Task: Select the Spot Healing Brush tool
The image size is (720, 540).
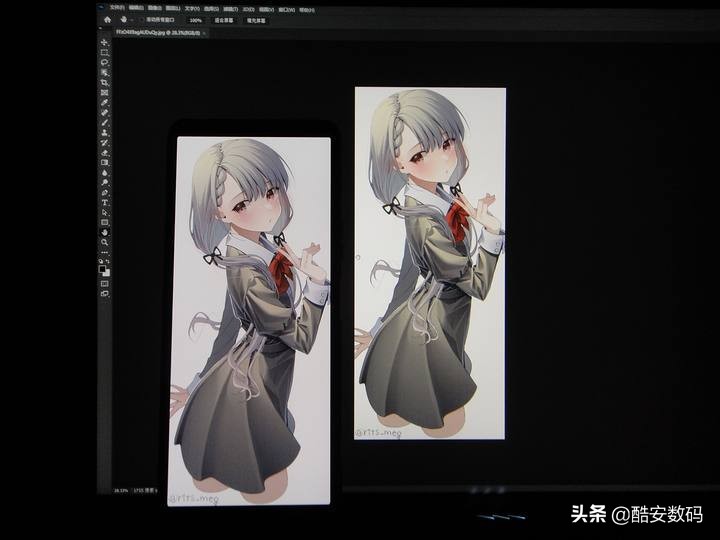Action: click(x=104, y=112)
